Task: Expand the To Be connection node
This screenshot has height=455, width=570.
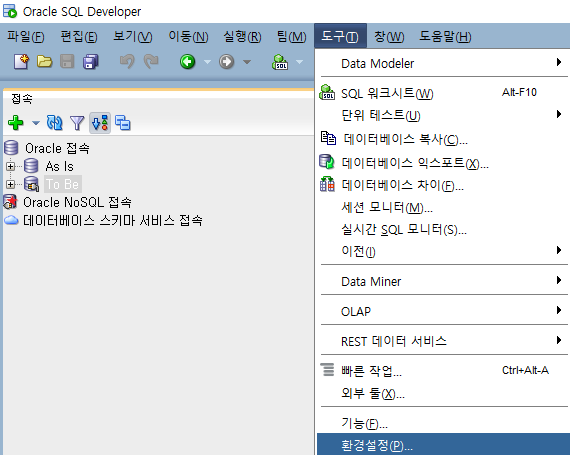Action: click(x=11, y=184)
